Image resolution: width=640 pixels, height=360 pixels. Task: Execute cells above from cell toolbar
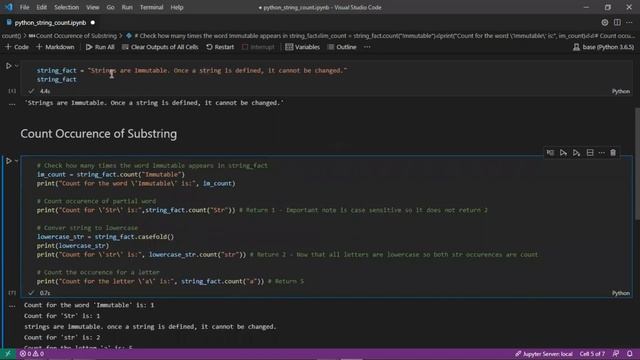coord(563,153)
